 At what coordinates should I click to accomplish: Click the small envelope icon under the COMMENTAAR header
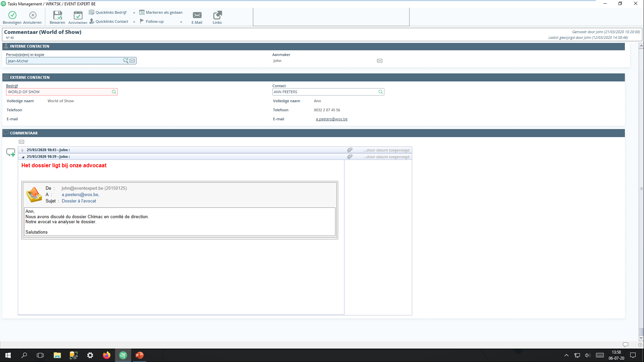click(21, 142)
